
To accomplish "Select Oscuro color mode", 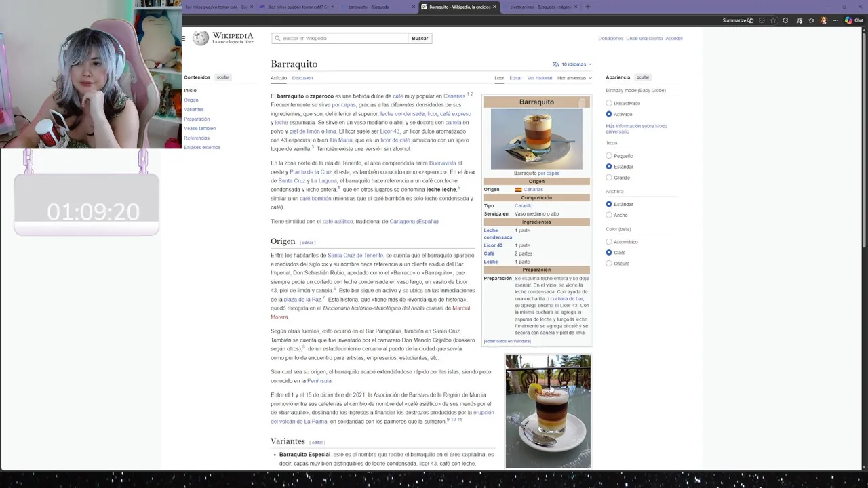I will pos(609,263).
